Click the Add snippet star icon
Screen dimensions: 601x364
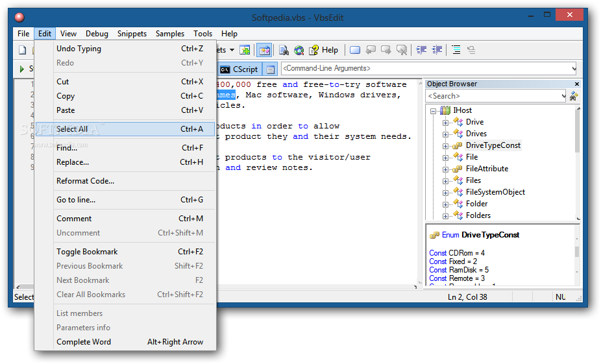(x=245, y=50)
